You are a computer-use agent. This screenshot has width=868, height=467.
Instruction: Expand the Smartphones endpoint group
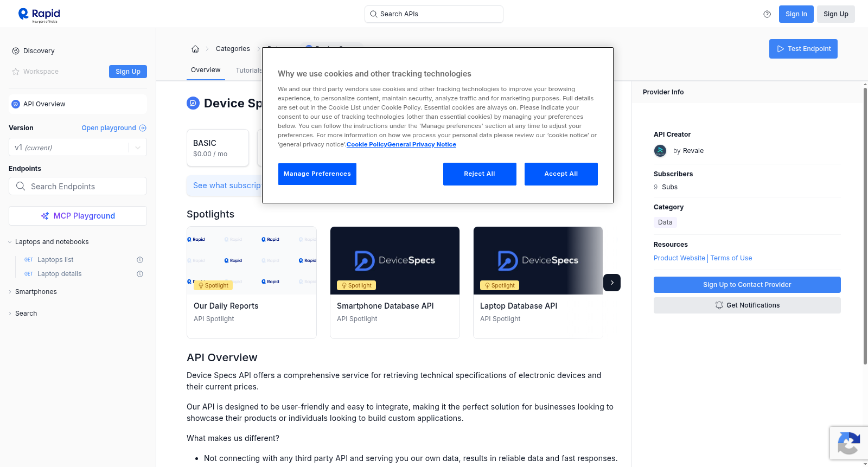(33, 292)
